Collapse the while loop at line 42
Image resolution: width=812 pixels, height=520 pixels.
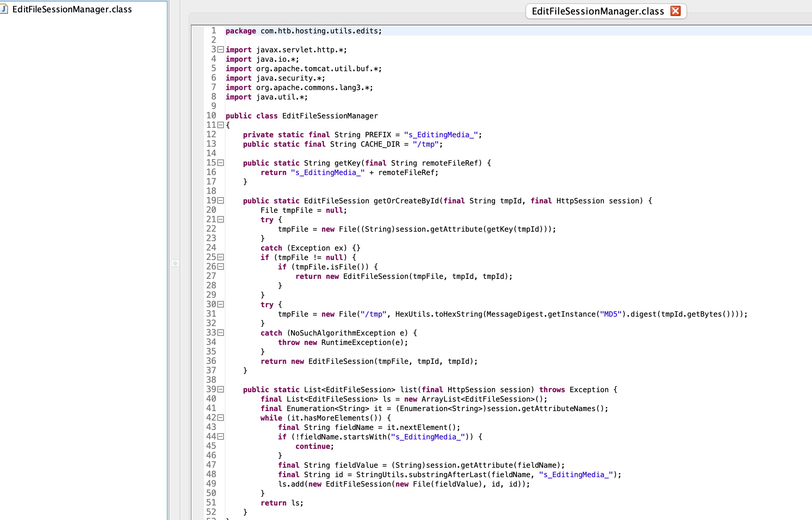click(x=221, y=418)
